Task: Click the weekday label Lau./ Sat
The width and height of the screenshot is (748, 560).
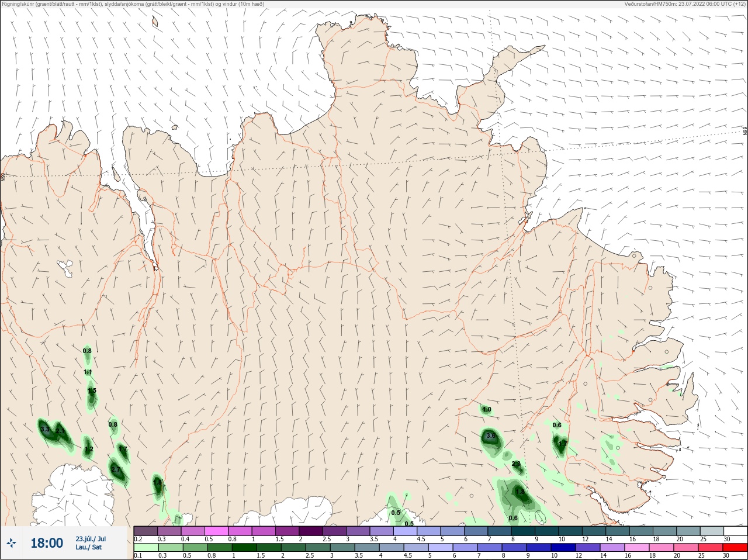Action: pos(89,547)
